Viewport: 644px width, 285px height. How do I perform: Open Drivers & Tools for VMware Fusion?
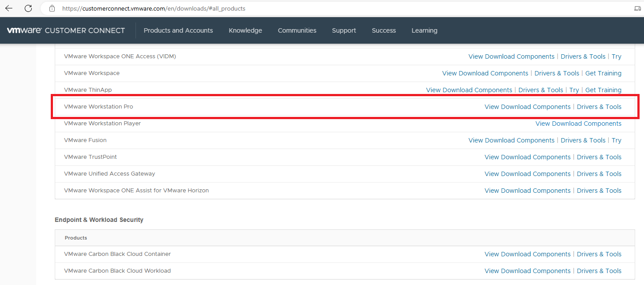583,140
